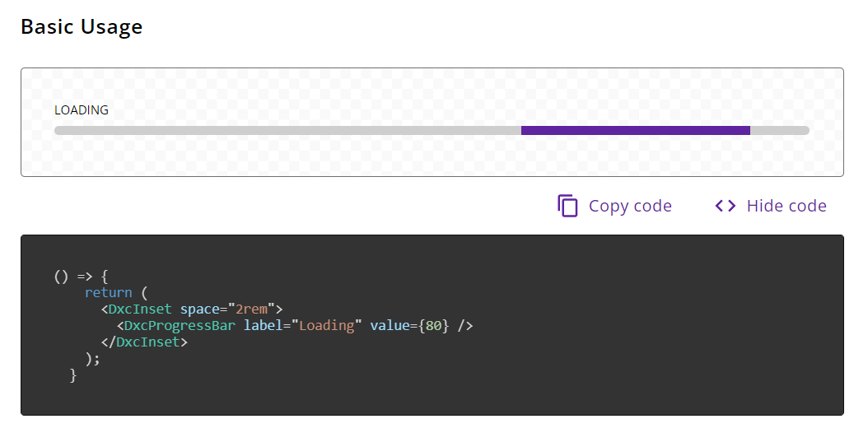Image resolution: width=868 pixels, height=442 pixels.
Task: Click the Copy code button label
Action: pos(630,206)
